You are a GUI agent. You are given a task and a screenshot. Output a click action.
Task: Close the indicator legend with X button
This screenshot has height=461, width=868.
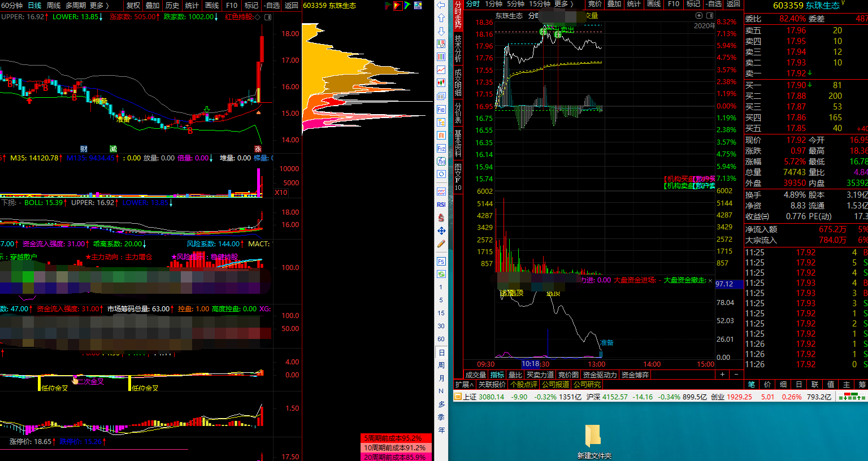point(710,280)
